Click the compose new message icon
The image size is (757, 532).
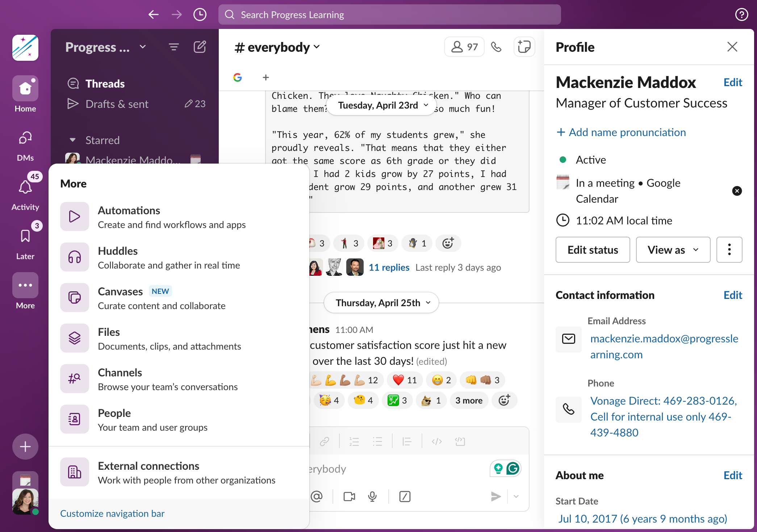tap(200, 47)
